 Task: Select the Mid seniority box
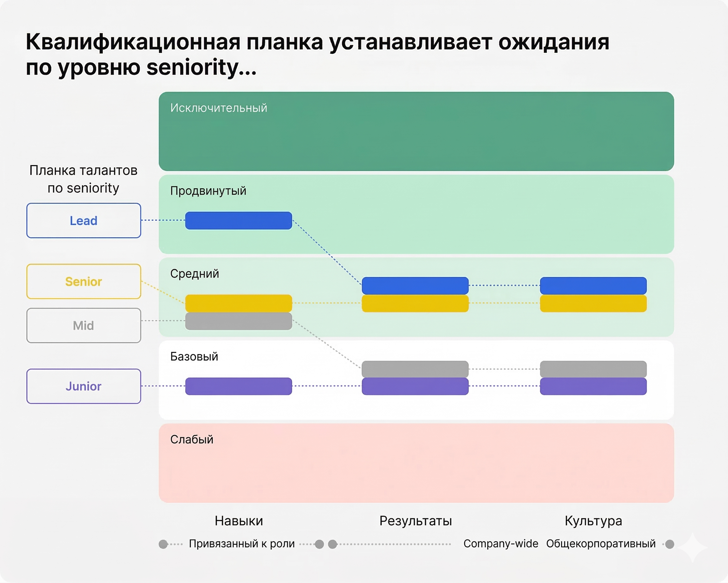(x=83, y=325)
